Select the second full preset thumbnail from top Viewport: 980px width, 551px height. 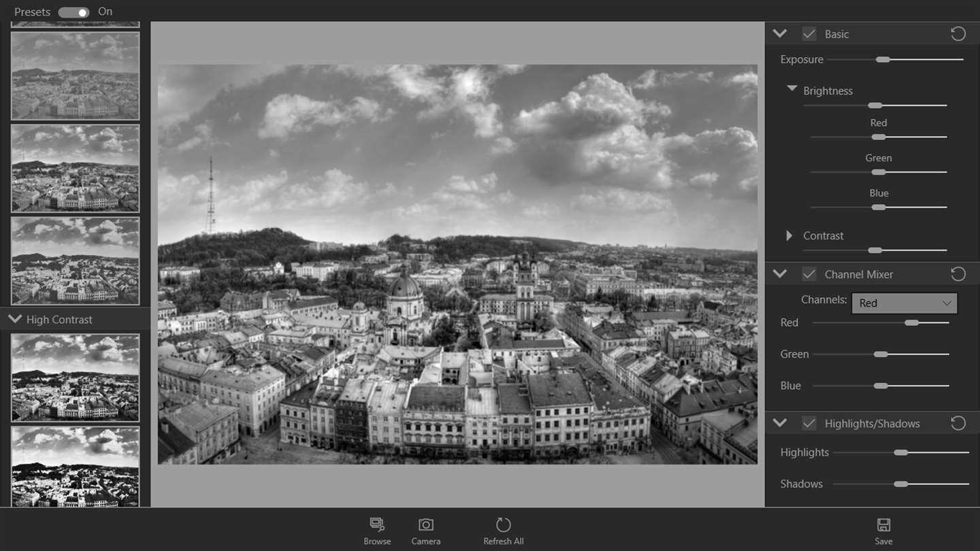75,168
